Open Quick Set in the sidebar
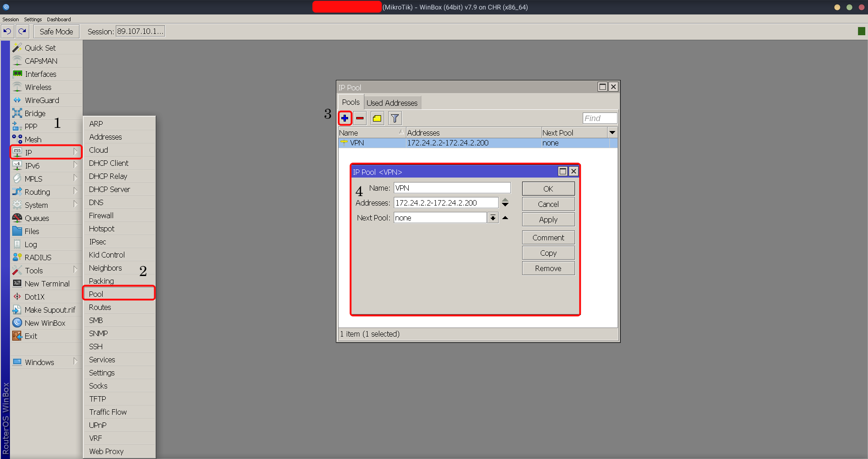The height and width of the screenshot is (459, 868). click(x=46, y=48)
